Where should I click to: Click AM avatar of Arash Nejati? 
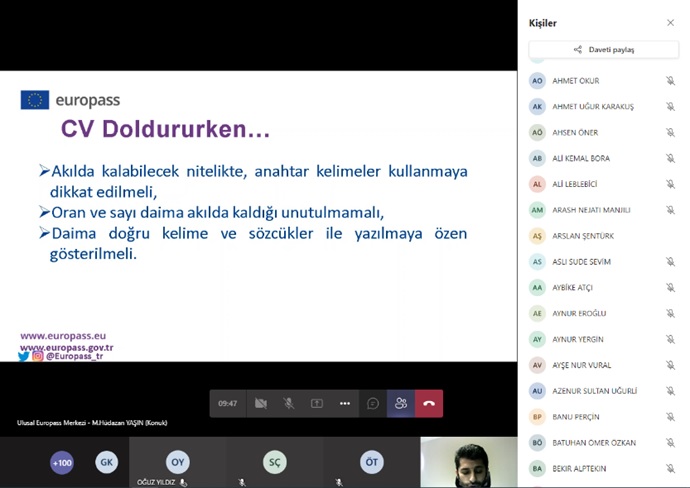pyautogui.click(x=537, y=210)
